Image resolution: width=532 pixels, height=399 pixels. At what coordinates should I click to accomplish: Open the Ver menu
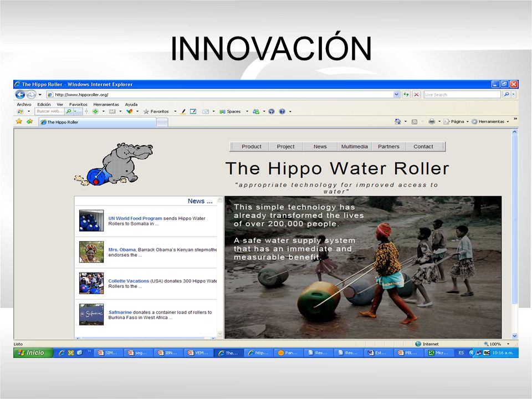click(x=60, y=105)
